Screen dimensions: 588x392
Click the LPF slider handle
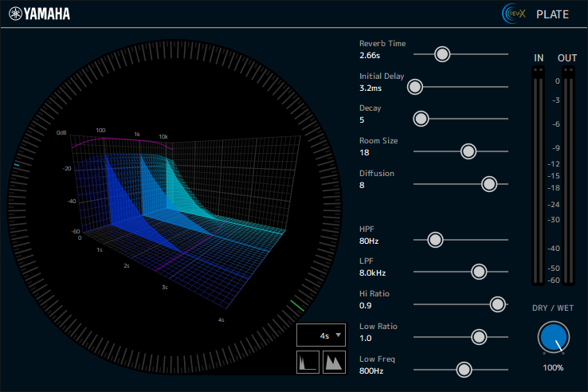(479, 272)
